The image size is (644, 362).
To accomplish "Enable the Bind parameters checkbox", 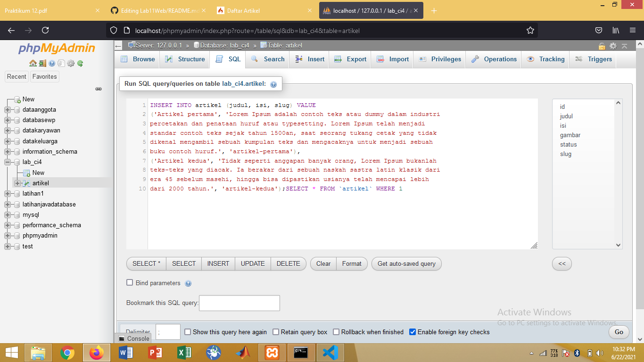I will click(x=130, y=283).
